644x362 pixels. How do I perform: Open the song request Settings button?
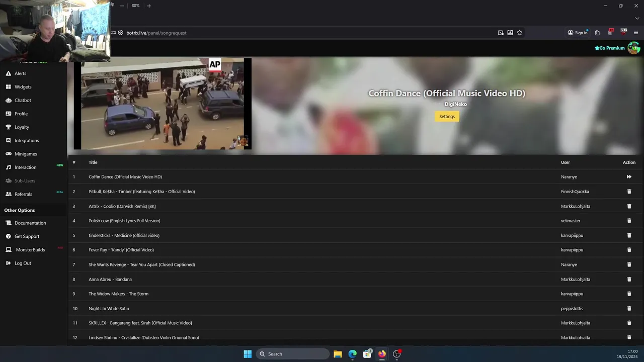pos(447,117)
